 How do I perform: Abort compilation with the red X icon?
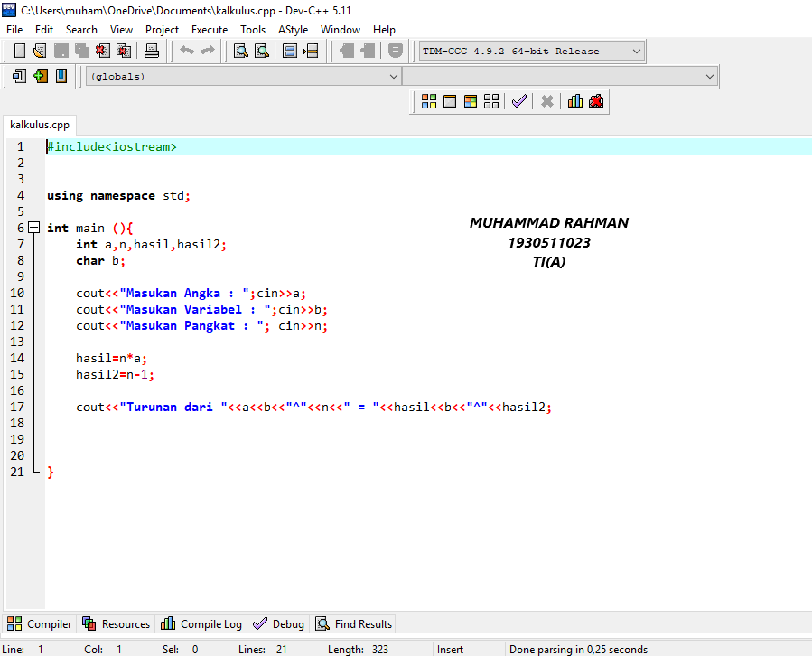[x=546, y=100]
